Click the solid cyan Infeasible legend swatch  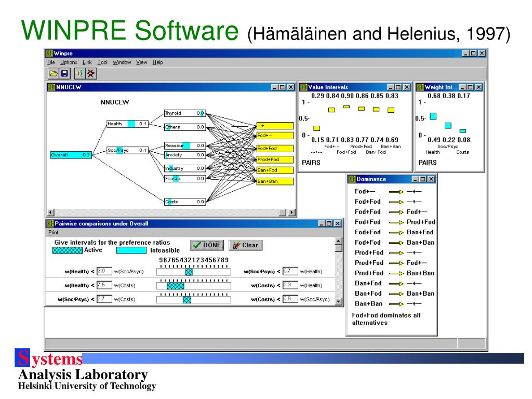[x=131, y=250]
